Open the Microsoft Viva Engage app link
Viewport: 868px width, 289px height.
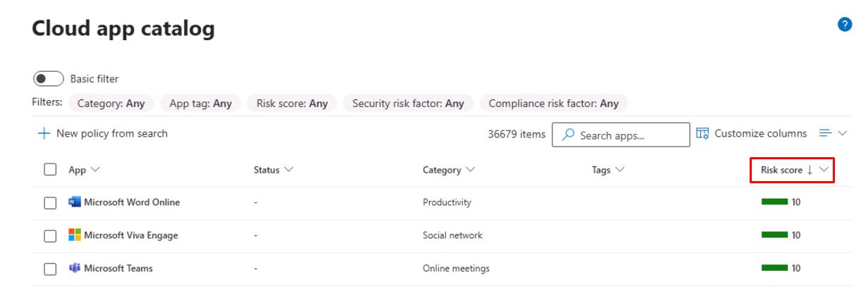tap(131, 235)
